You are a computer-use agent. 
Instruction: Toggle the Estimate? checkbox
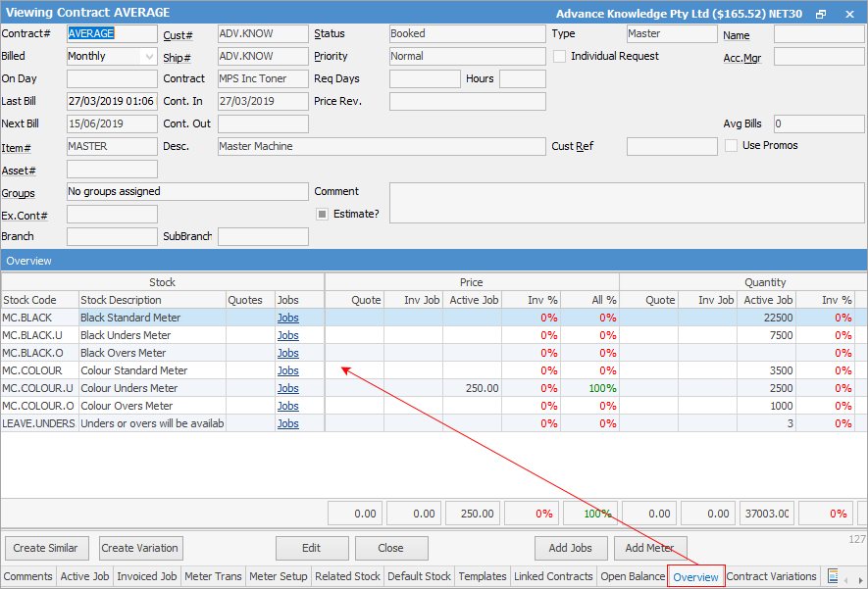(322, 214)
